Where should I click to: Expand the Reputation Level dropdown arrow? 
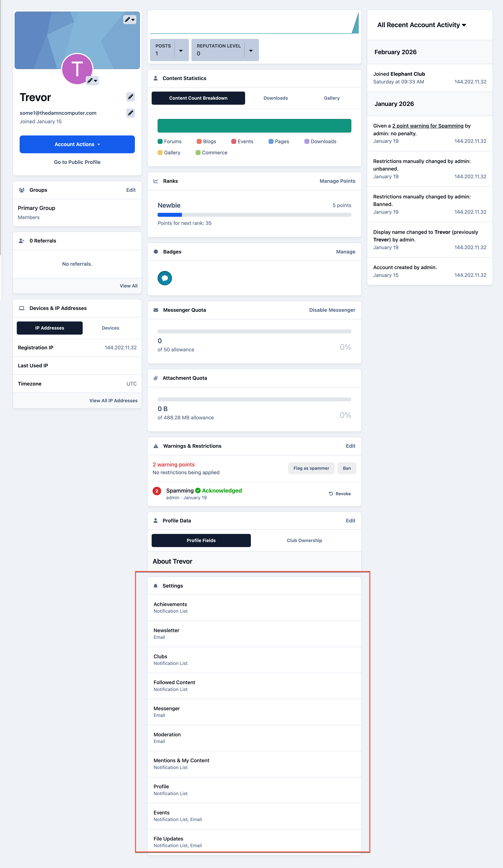251,51
